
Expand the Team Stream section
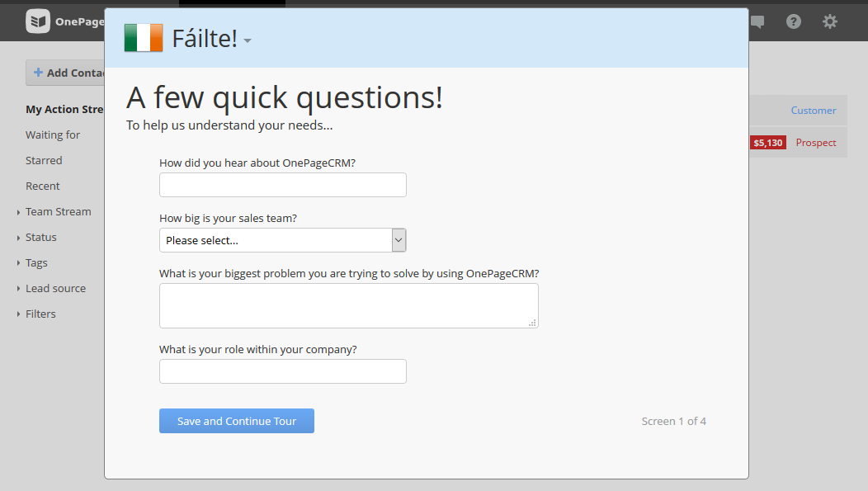pyautogui.click(x=18, y=212)
